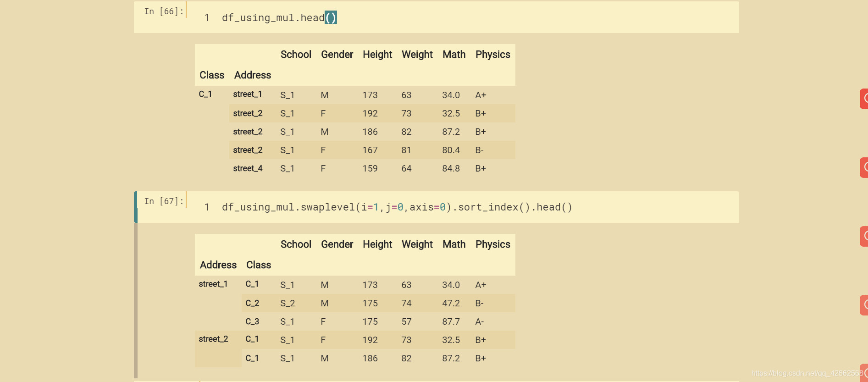Click the S_2 school value

(x=287, y=304)
